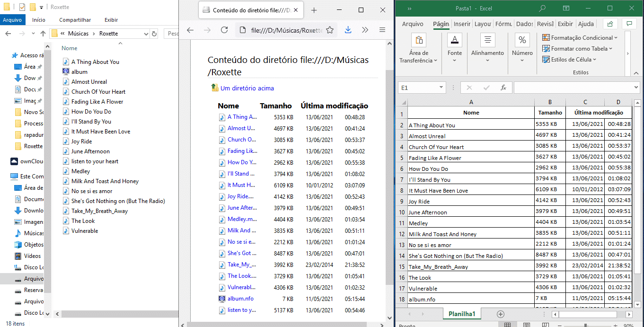Sort by Nome column in File Explorer
The width and height of the screenshot is (644, 327).
69,48
